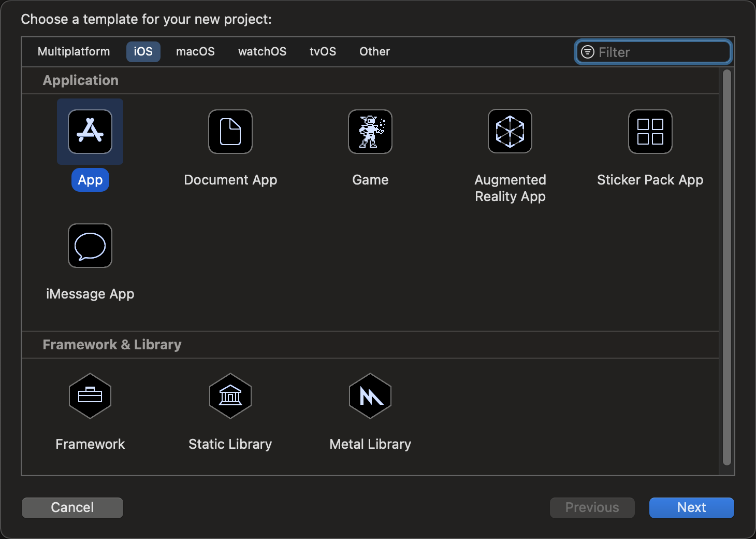Choose the Sticker Pack App icon
The width and height of the screenshot is (756, 539).
pyautogui.click(x=650, y=132)
